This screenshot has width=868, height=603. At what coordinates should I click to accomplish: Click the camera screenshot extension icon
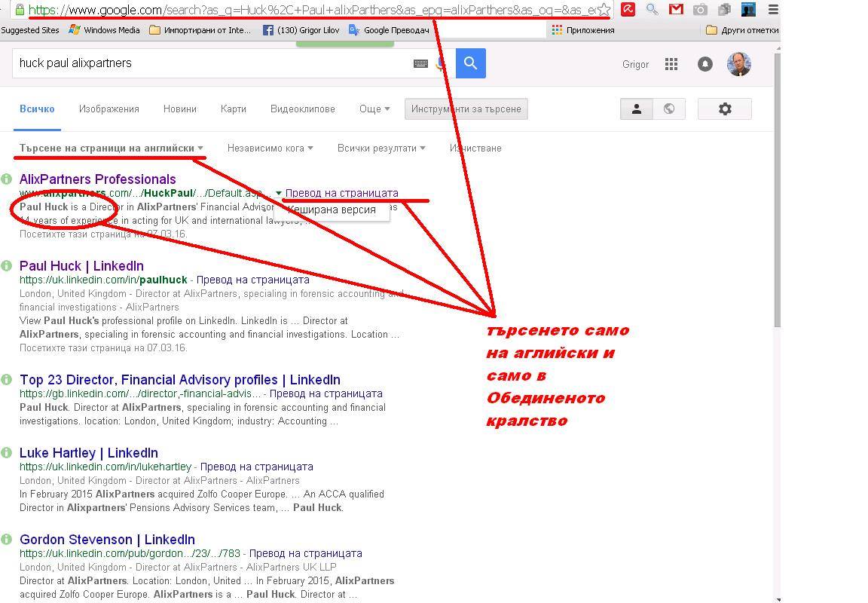pos(700,9)
